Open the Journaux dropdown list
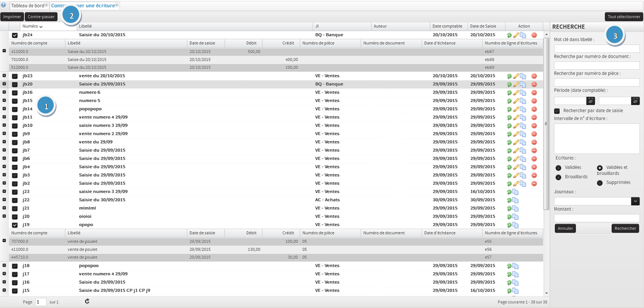This screenshot has width=644, height=308. coord(635,201)
